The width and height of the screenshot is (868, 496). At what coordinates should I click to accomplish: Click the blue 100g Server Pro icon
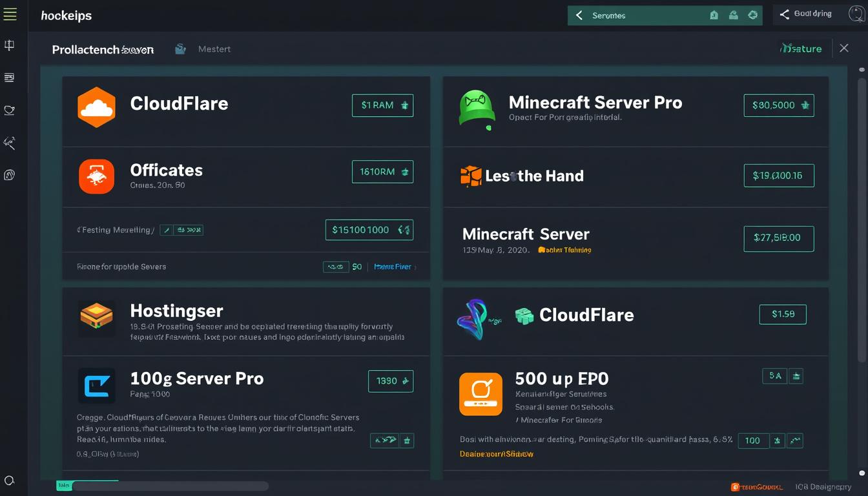click(x=96, y=386)
